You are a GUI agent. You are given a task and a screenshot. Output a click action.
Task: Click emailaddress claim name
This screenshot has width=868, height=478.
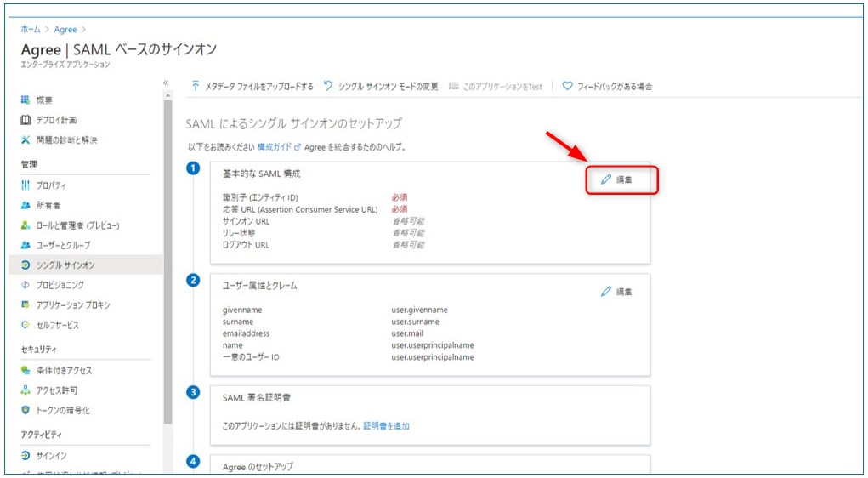tap(247, 333)
